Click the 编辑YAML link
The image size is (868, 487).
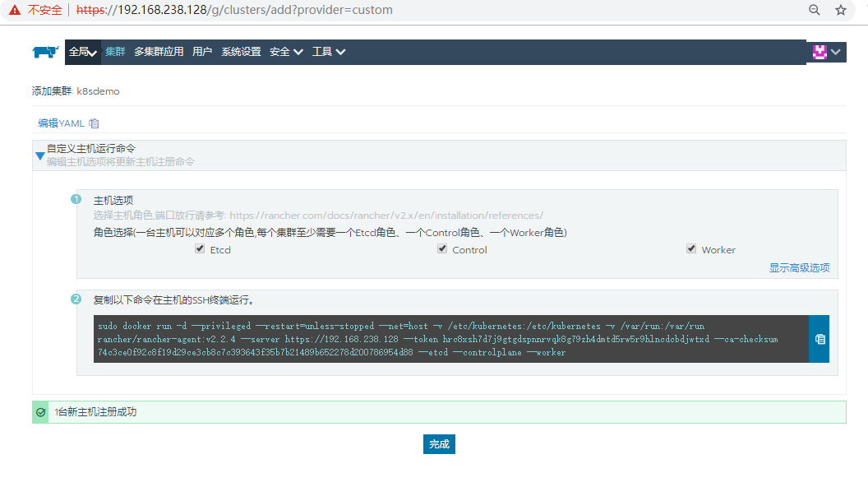pyautogui.click(x=61, y=123)
